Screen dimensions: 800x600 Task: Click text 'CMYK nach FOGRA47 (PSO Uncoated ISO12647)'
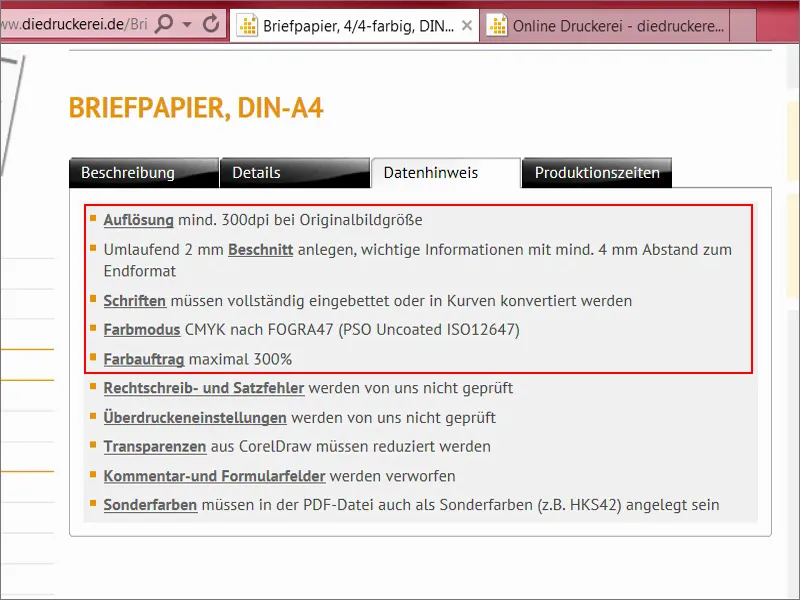tap(352, 330)
